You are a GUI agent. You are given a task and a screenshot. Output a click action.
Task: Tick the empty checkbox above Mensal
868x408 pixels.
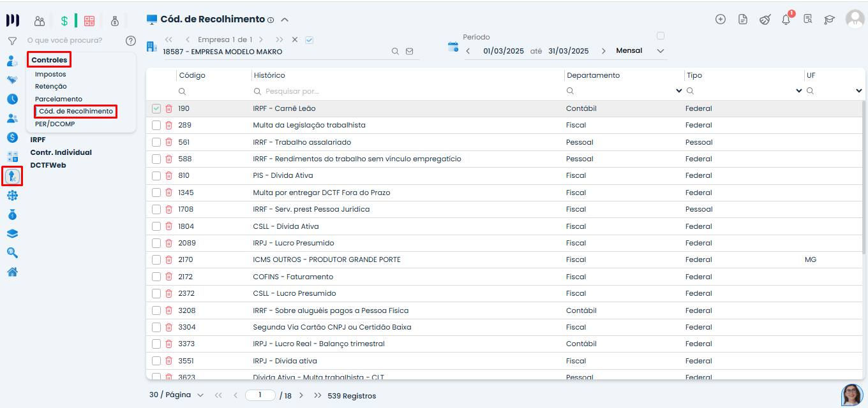[661, 36]
